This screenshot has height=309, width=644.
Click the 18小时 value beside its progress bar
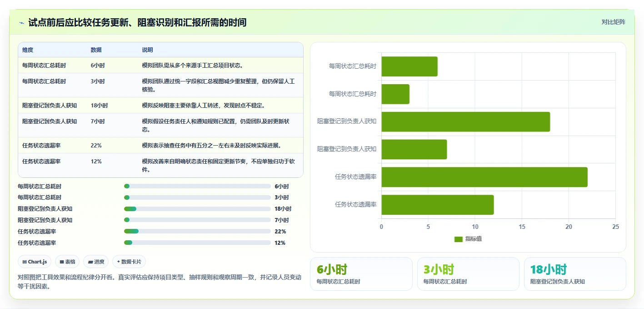[283, 209]
